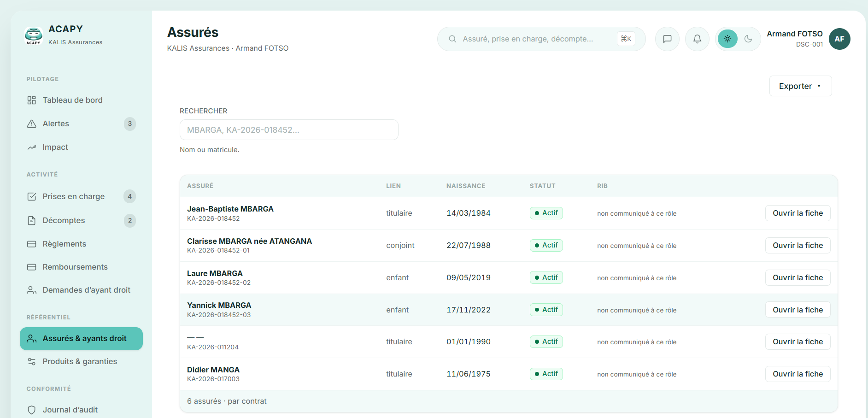Click the Remboursements card icon
Screen dimensions: 868x418
[x=31, y=267]
